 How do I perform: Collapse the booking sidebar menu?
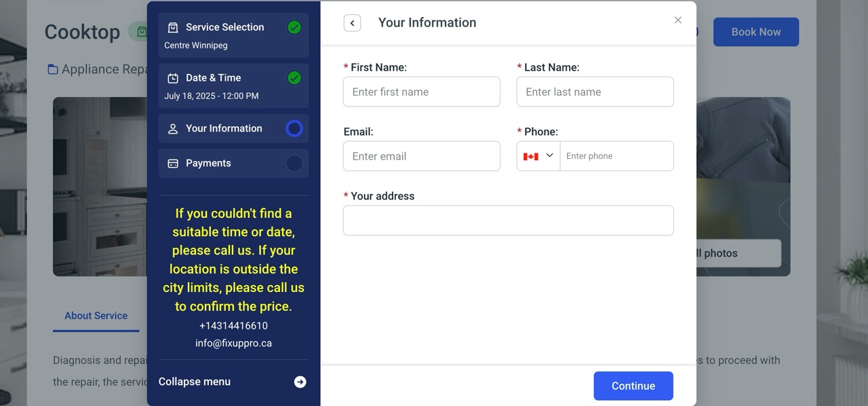tap(233, 382)
